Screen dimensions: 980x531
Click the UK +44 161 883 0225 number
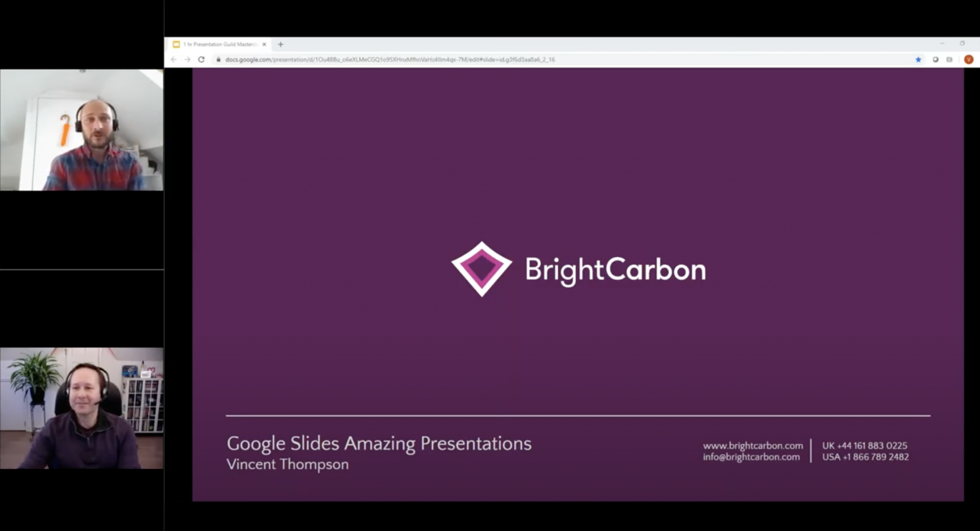[x=865, y=446]
